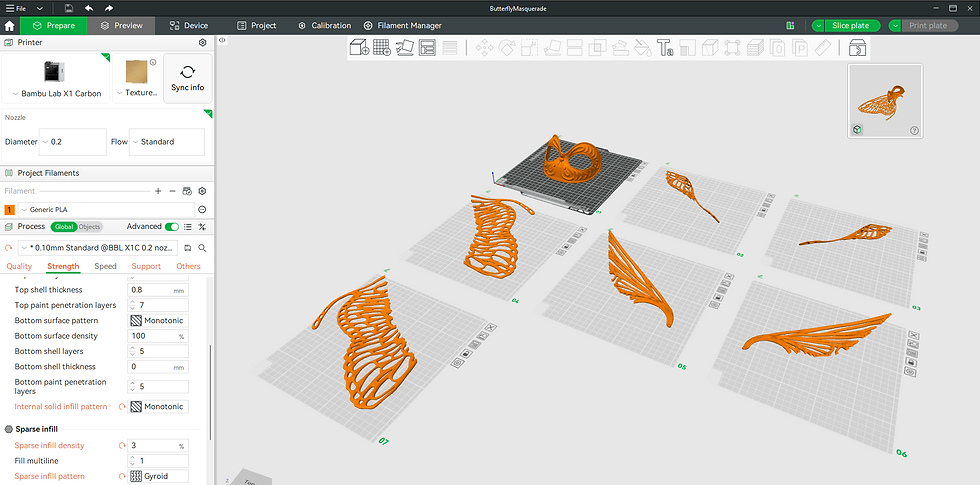Select the Rotate tool icon
This screenshot has width=980, height=485.
point(506,48)
